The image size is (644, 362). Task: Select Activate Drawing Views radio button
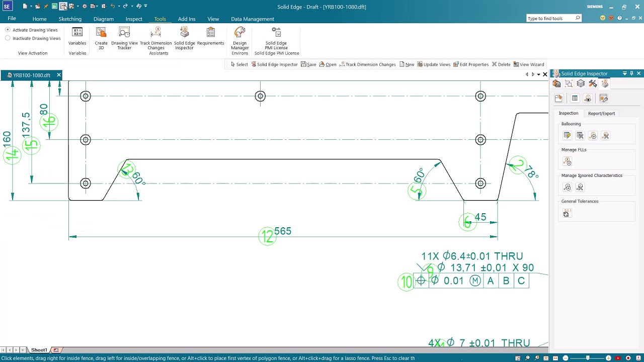point(8,30)
